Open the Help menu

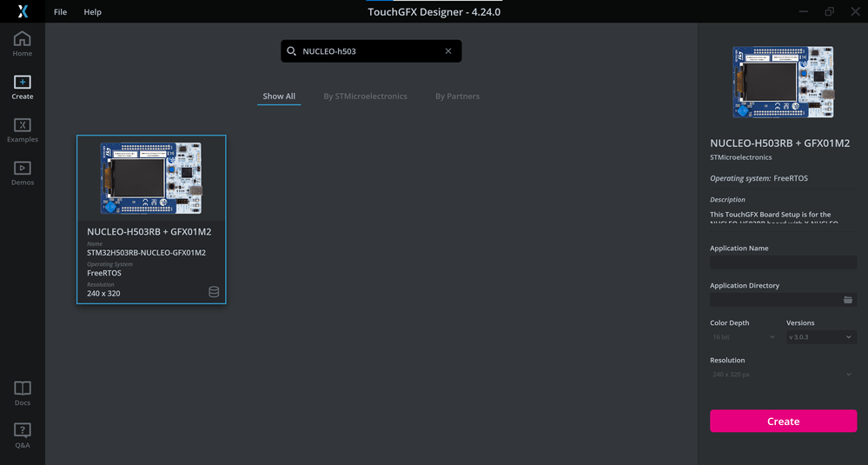point(92,11)
